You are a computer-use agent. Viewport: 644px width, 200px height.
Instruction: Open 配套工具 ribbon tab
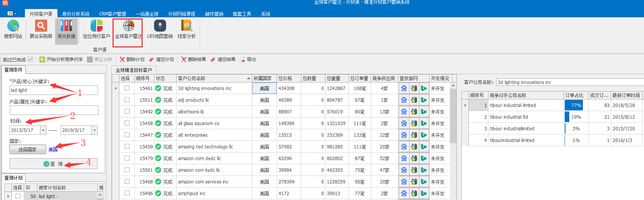click(x=242, y=14)
